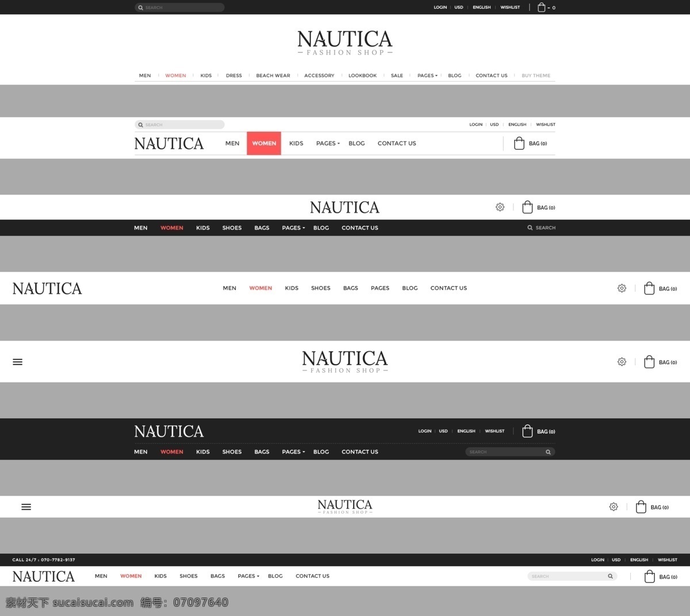Open the ENGLISH language selector in the topmost dark bar
690x616 pixels.
482,7
